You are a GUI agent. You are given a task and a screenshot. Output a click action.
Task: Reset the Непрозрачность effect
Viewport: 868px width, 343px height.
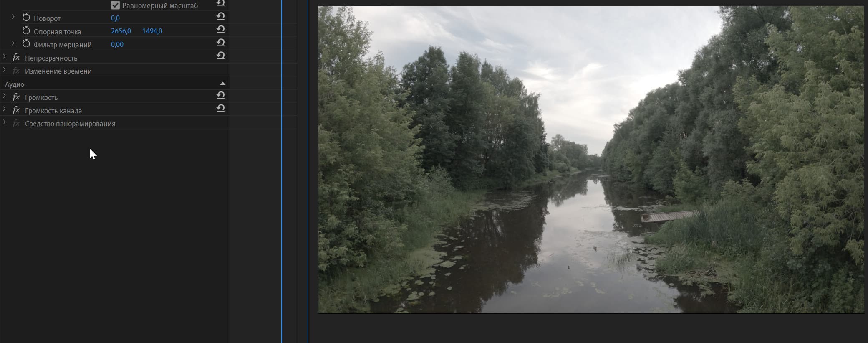coord(221,56)
